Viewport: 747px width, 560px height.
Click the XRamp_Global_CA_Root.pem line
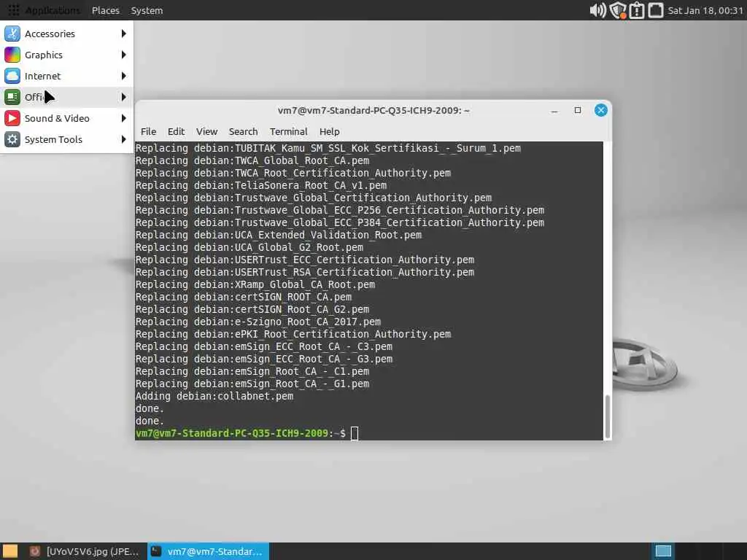tap(255, 285)
